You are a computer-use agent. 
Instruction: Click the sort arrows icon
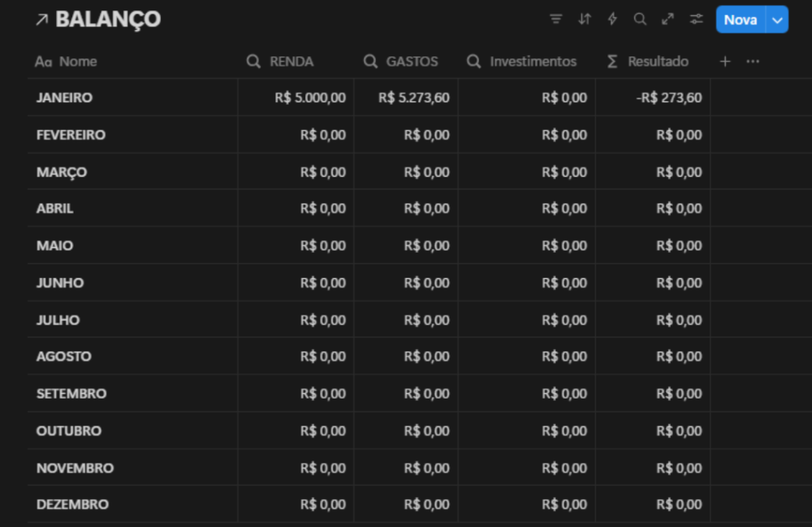tap(584, 19)
